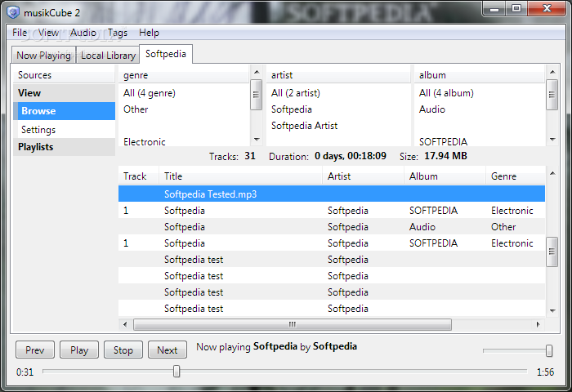Select 'All (2 artist)' in artist list

click(x=338, y=93)
